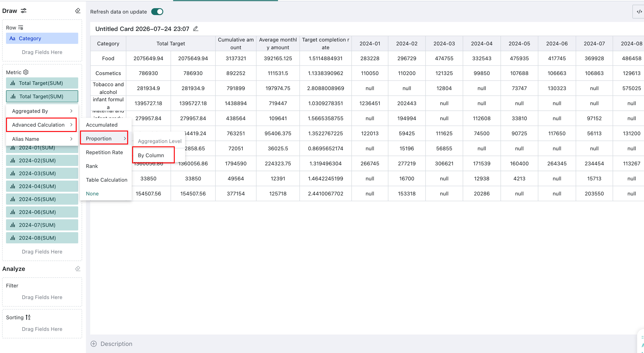
Task: Open code view icon at top right
Action: [x=639, y=12]
